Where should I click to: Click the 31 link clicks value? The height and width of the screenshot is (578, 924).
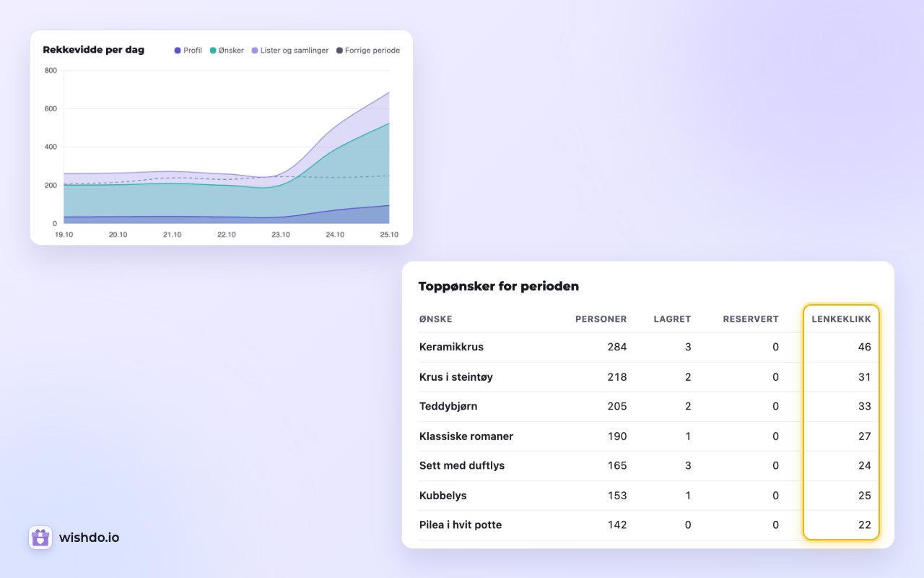pos(865,377)
